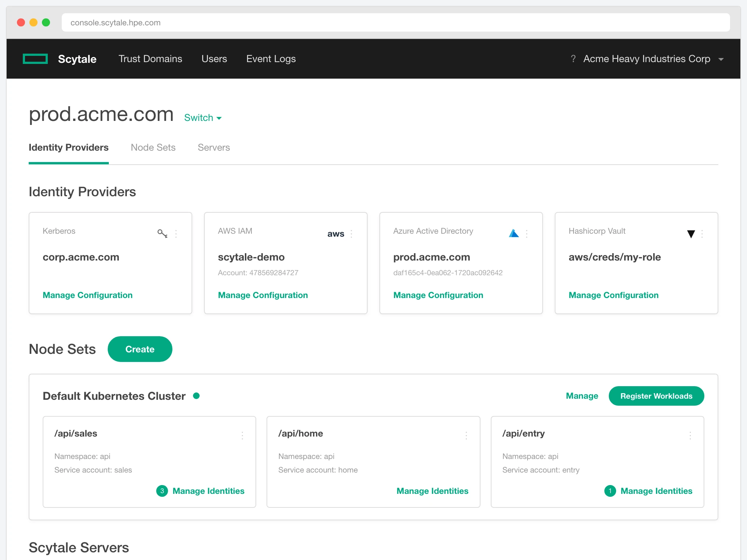This screenshot has width=747, height=560.
Task: Open the Kerberos card options menu
Action: pos(176,234)
